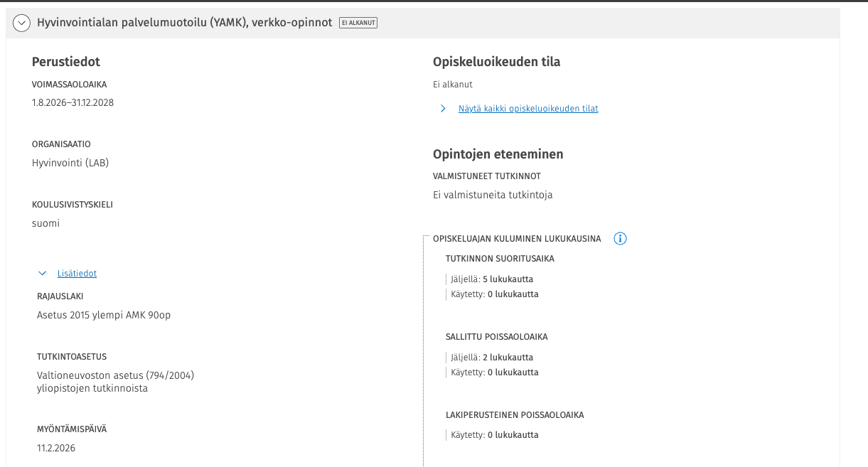Click the Perustiedot heading
Screen dimensions: 868x467
(x=66, y=62)
